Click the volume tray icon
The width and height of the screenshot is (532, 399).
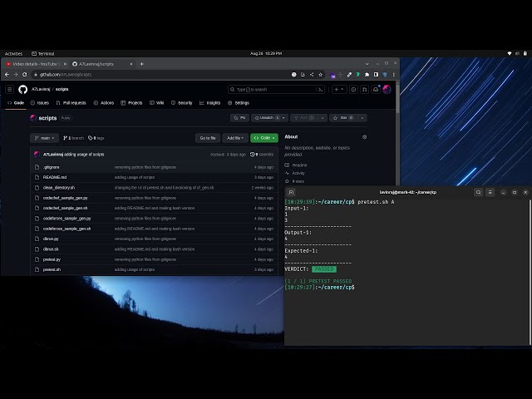pyautogui.click(x=517, y=53)
